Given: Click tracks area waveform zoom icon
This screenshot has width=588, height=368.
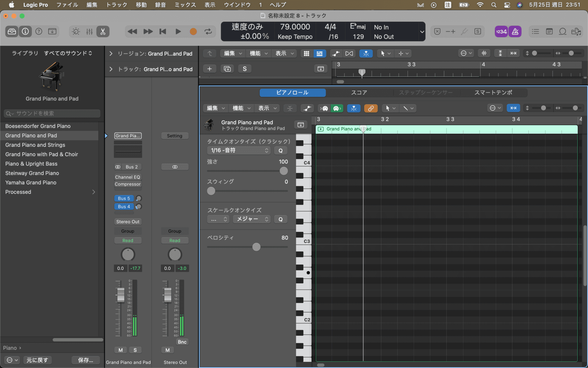Looking at the screenshot, I should point(484,53).
